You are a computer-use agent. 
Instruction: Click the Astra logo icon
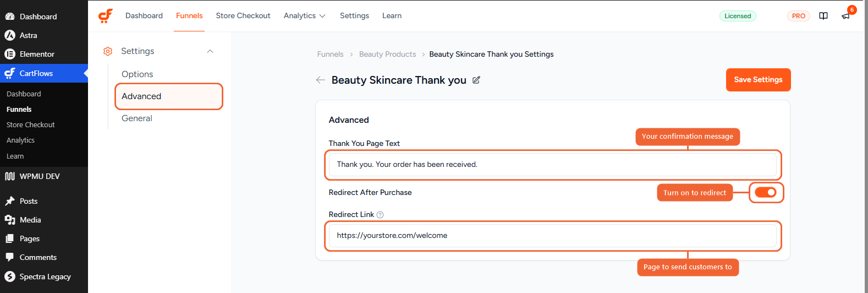point(10,35)
